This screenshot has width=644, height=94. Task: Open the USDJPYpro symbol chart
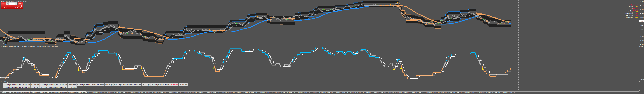(72, 87)
